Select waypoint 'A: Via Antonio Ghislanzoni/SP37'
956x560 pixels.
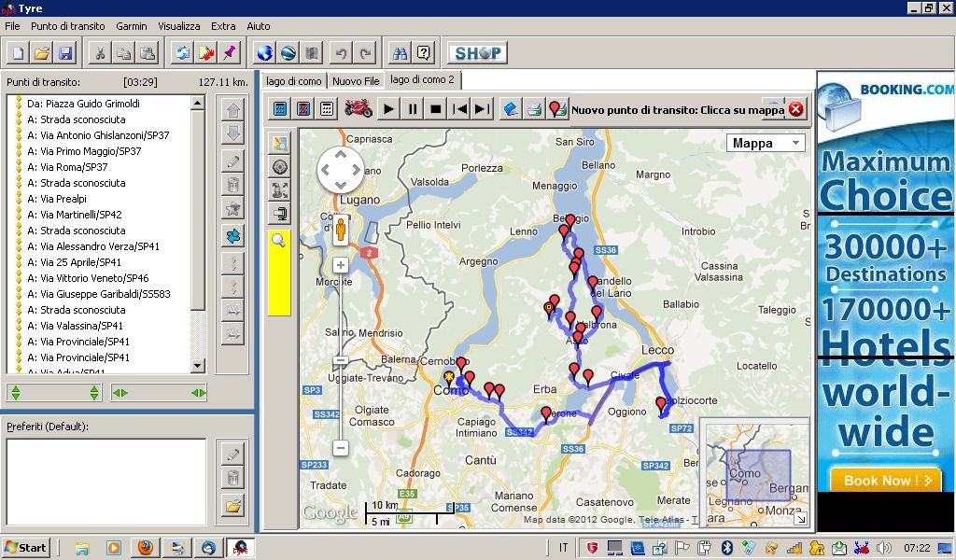(98, 135)
